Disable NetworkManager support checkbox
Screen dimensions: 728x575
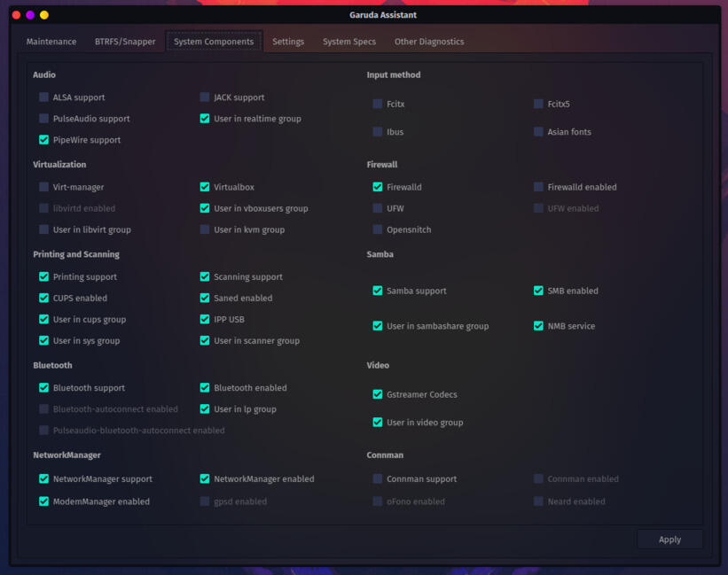click(43, 478)
